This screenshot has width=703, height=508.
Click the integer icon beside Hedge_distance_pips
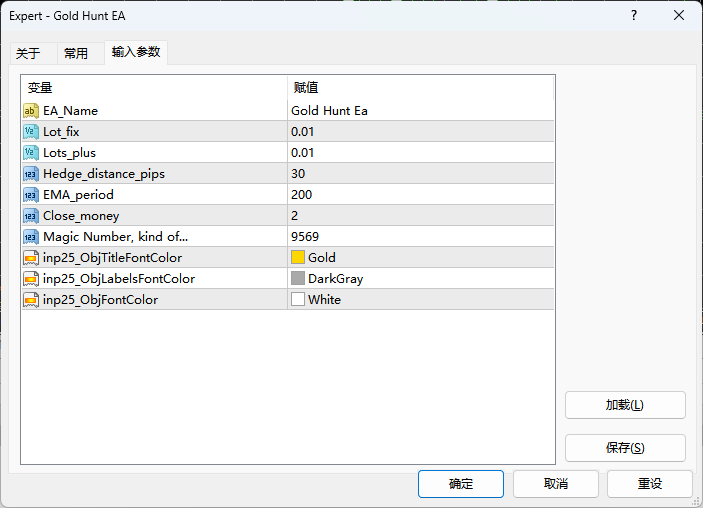pos(31,173)
